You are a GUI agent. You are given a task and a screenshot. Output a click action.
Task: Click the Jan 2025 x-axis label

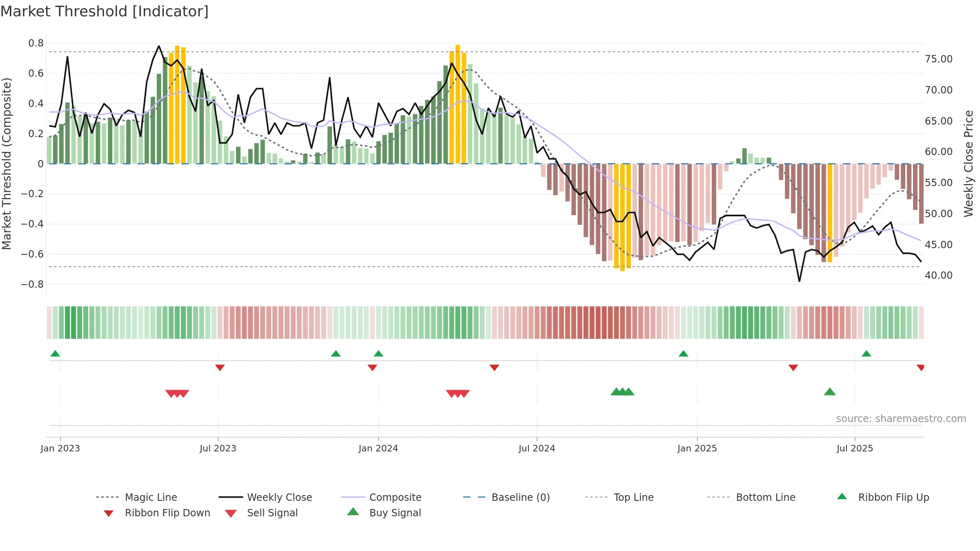point(697,449)
